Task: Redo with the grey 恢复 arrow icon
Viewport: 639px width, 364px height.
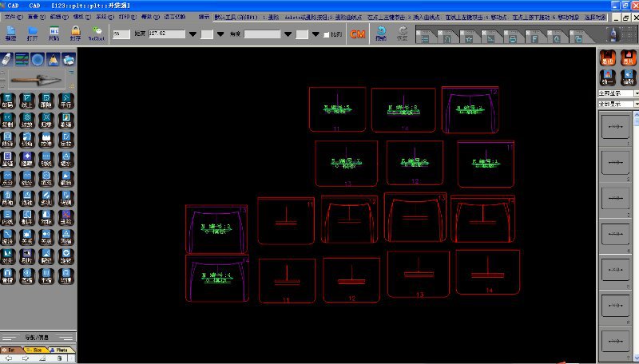Action: (x=403, y=34)
